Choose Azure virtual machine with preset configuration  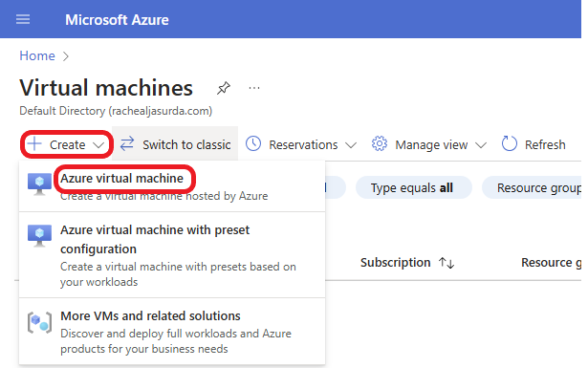[172, 255]
